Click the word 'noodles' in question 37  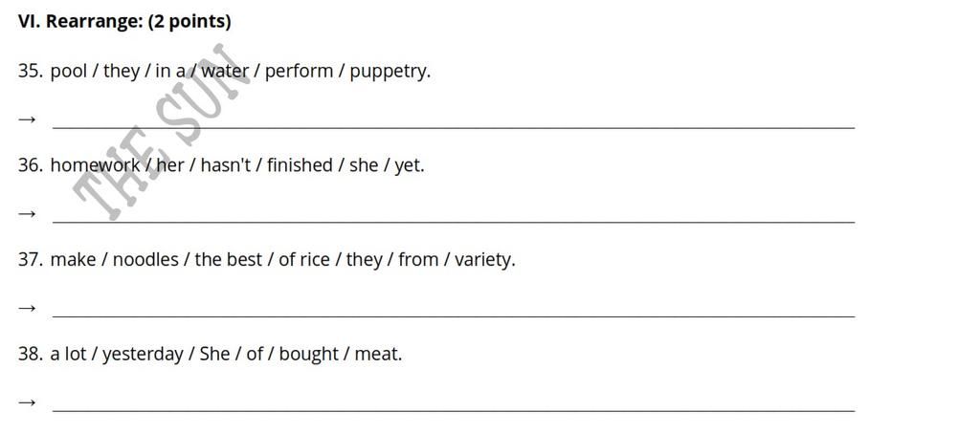(x=145, y=260)
